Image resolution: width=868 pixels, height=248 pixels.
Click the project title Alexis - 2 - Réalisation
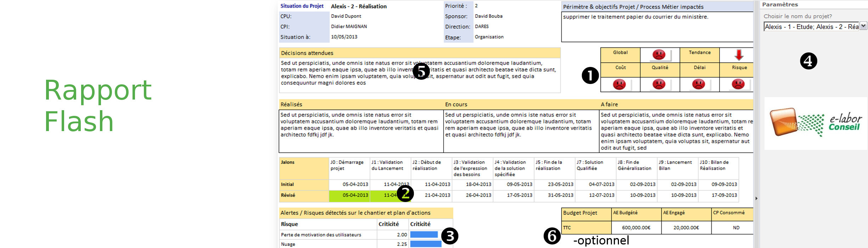[359, 6]
